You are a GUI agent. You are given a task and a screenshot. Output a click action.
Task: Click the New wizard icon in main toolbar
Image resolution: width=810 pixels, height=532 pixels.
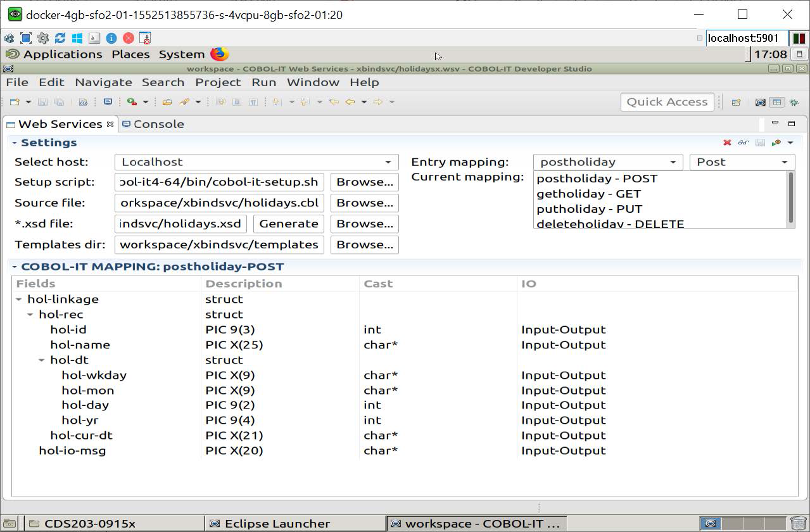14,102
